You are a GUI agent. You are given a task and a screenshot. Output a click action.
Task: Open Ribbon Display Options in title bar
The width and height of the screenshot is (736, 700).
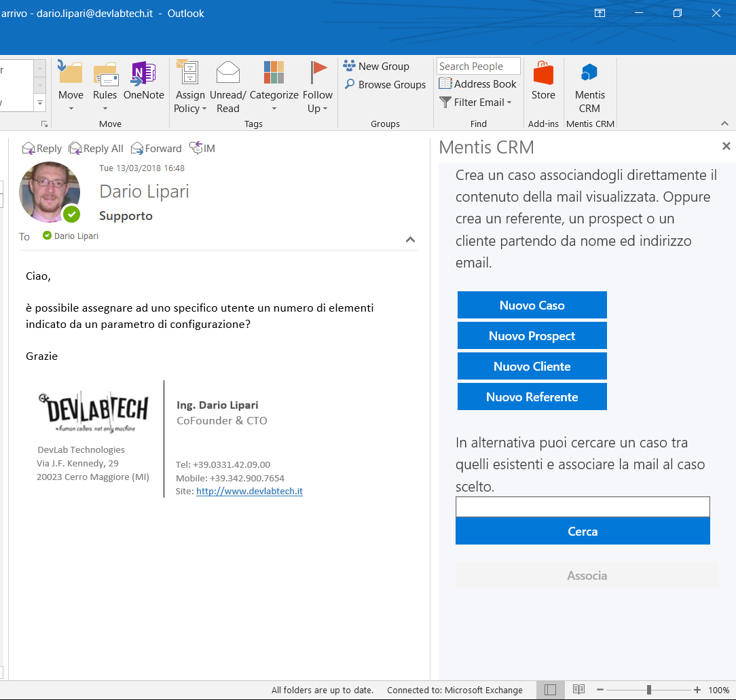pyautogui.click(x=600, y=13)
